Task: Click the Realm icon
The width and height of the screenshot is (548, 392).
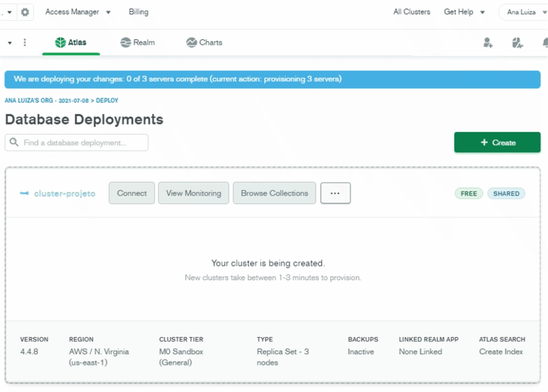Action: [x=125, y=42]
